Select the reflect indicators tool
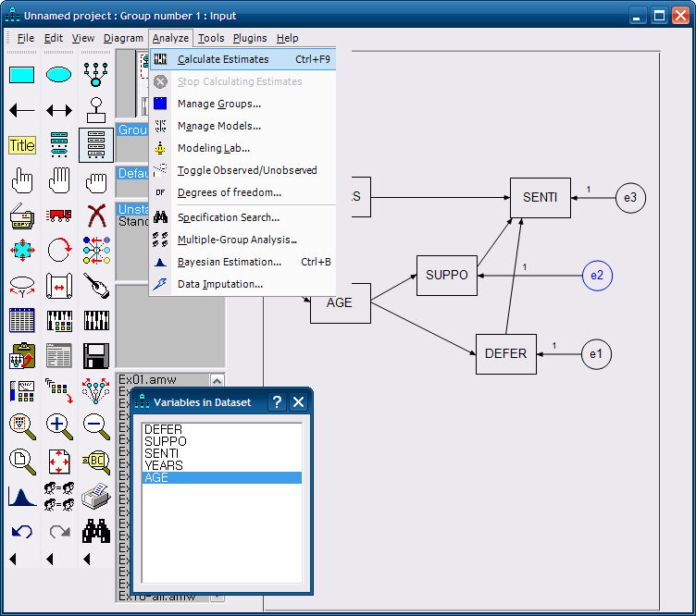Image resolution: width=696 pixels, height=616 pixels. [x=96, y=251]
